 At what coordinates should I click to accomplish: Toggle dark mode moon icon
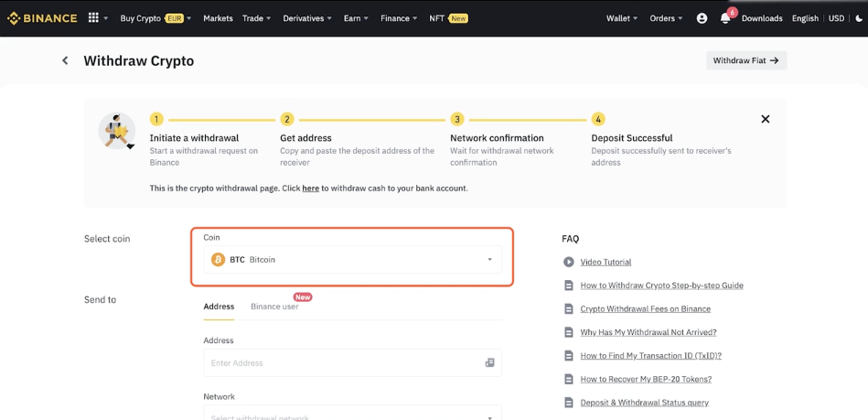[x=859, y=18]
